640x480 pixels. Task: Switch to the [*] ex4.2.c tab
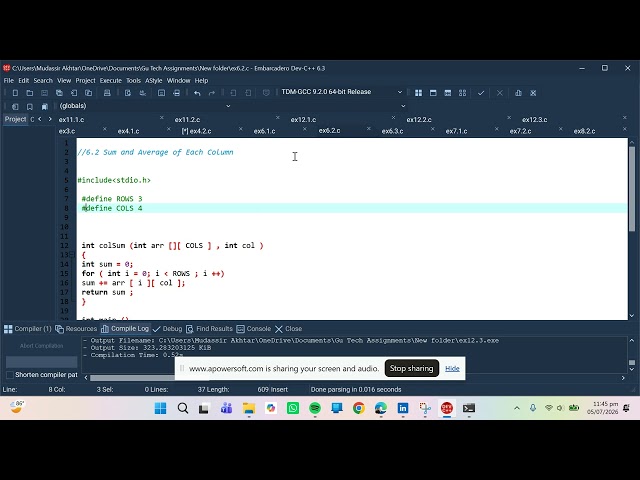(x=196, y=131)
